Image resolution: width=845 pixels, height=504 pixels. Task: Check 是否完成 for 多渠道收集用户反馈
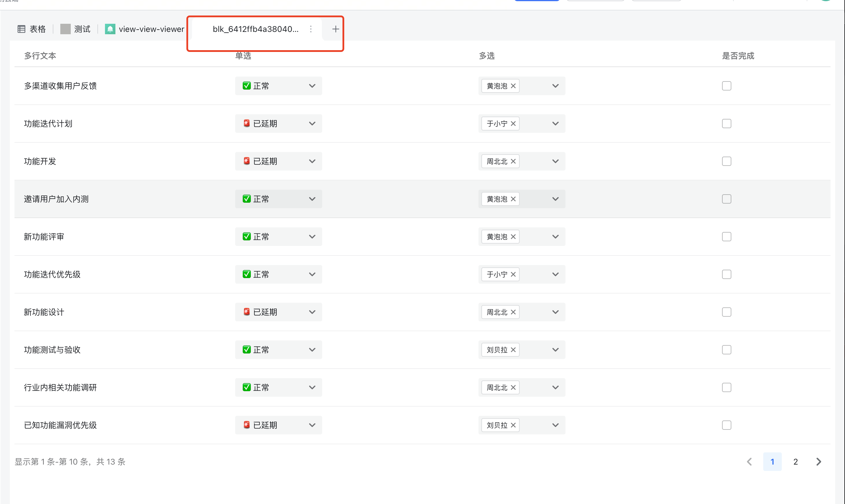[x=726, y=86]
